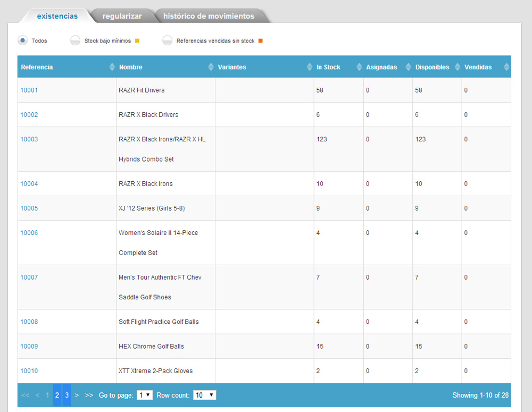The image size is (532, 412).
Task: Click the orange sold-without-stock color marker
Action: (261, 41)
